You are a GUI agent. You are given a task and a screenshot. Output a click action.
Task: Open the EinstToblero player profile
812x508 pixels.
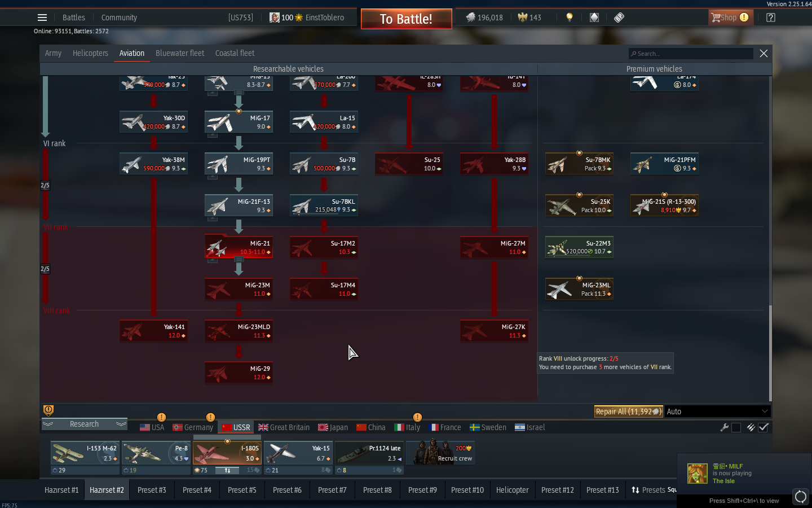(307, 17)
